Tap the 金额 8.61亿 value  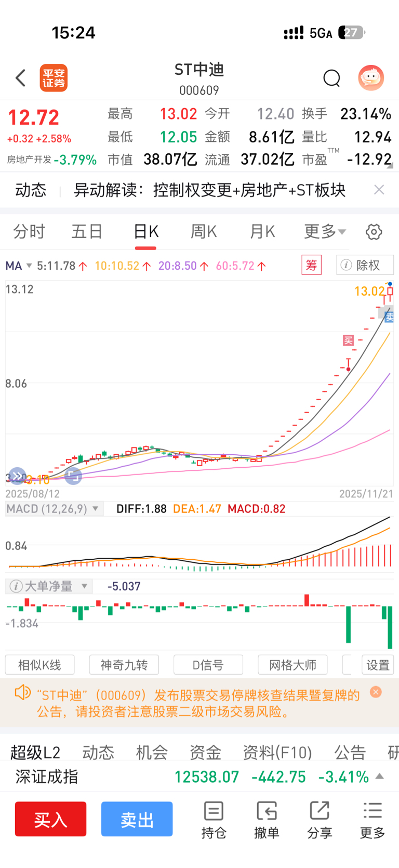point(271,137)
